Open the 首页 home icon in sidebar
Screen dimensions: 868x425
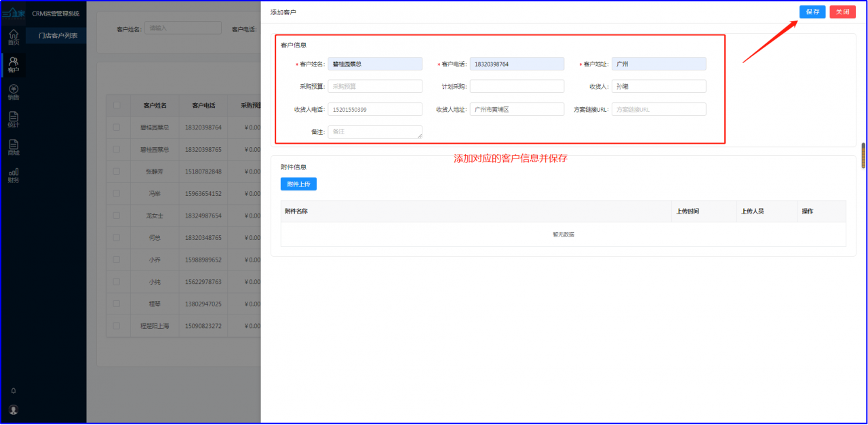tap(14, 37)
